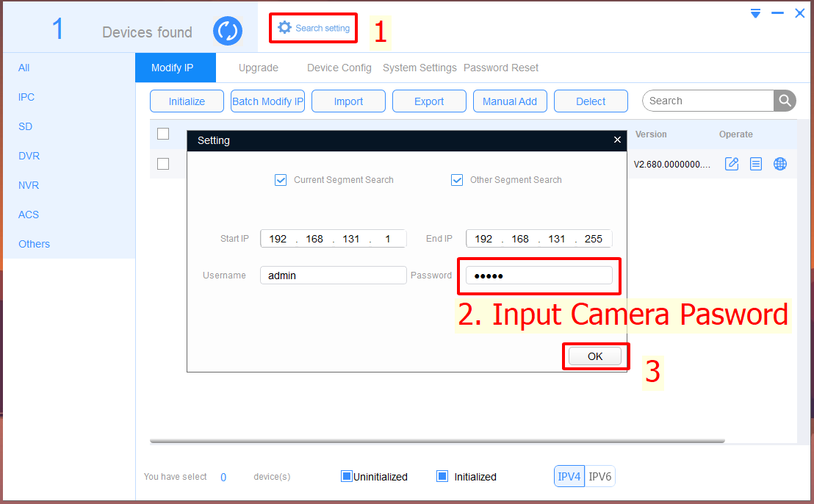814x504 pixels.
Task: Click the refresh devices circular icon
Action: pyautogui.click(x=228, y=31)
